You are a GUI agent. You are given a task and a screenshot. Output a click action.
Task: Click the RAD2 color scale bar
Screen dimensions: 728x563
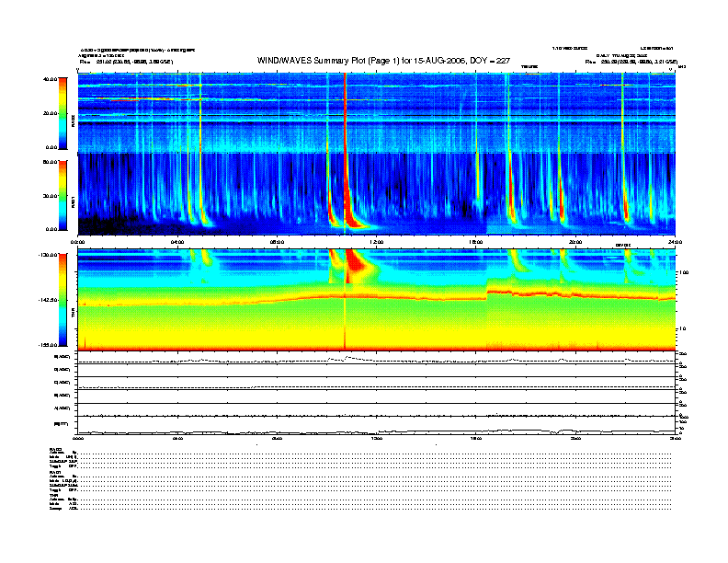point(63,113)
